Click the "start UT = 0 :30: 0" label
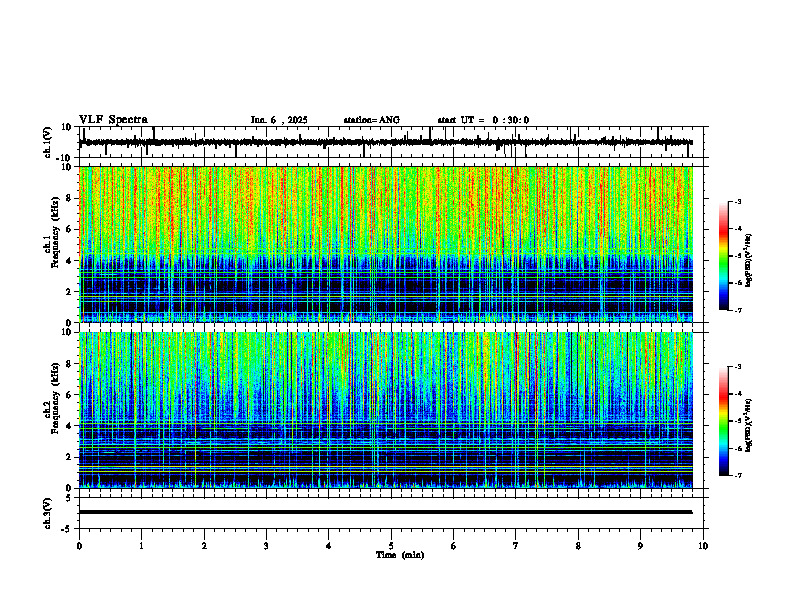Image resolution: width=792 pixels, height=612 pixels. 483,120
